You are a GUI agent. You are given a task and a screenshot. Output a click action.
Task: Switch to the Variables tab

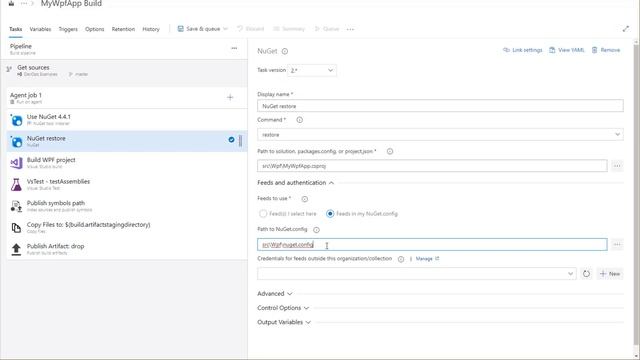tap(40, 29)
